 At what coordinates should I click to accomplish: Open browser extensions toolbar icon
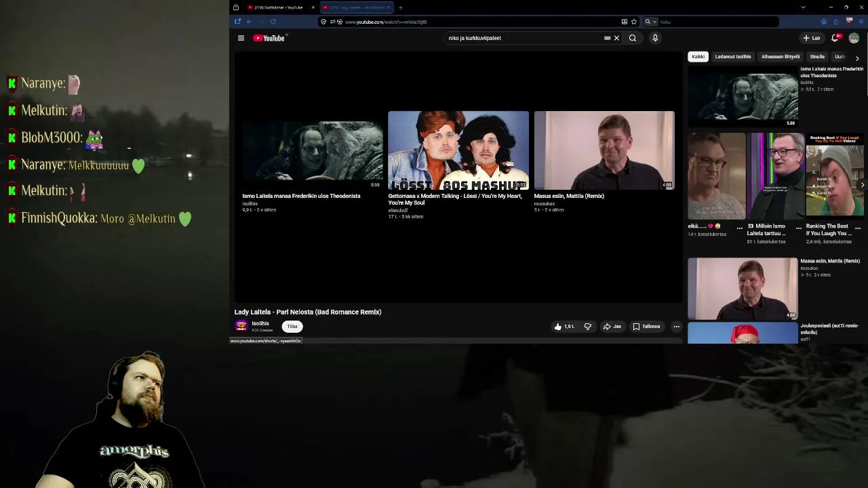tap(836, 22)
